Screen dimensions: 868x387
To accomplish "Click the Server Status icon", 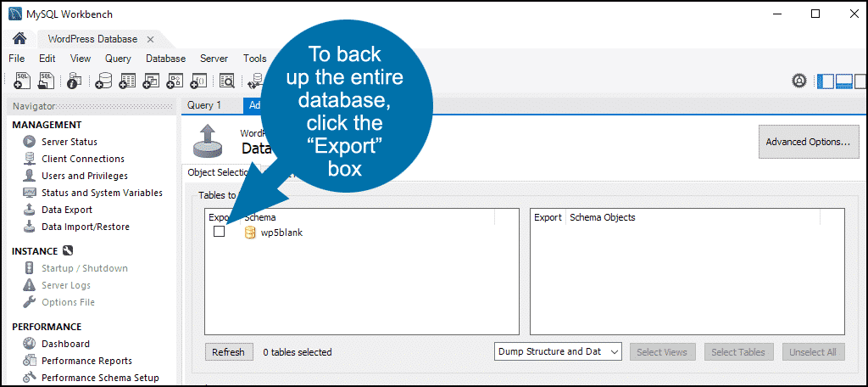I will (x=30, y=142).
